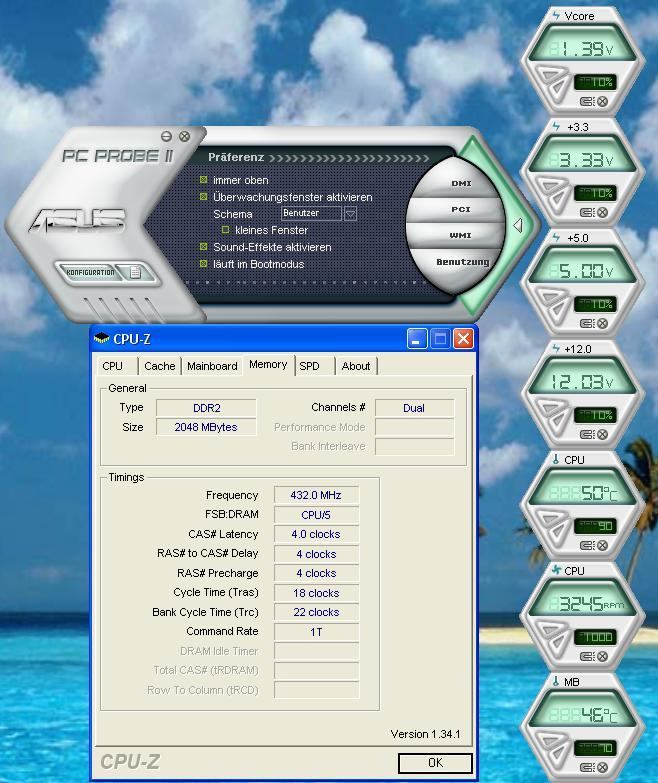Click the 'CPU/5' FSB:DRAM value
Viewport: 658px width, 783px height.
[316, 515]
